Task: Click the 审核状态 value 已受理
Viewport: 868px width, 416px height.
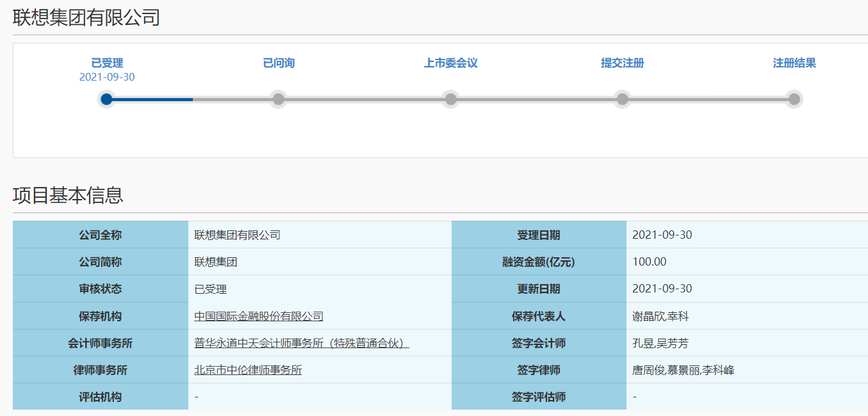Action: pos(211,289)
